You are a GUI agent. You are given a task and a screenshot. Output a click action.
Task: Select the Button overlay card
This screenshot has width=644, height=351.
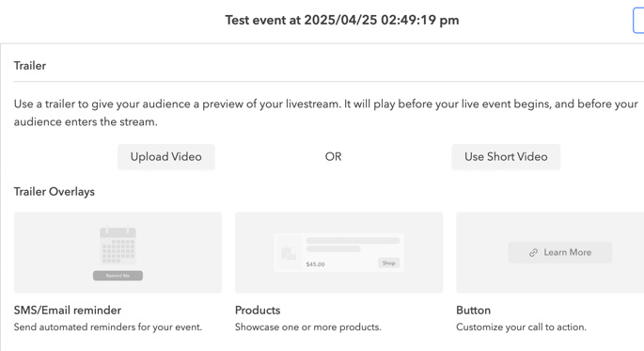tap(550, 252)
